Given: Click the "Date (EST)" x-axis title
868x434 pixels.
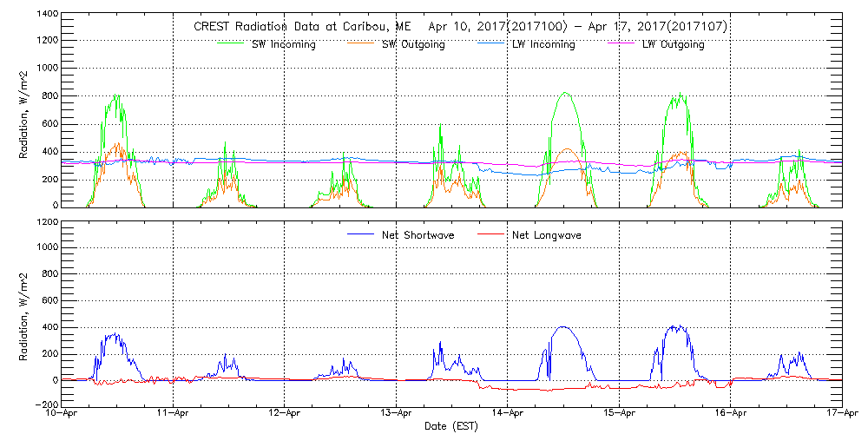Looking at the screenshot, I should click(x=453, y=426).
